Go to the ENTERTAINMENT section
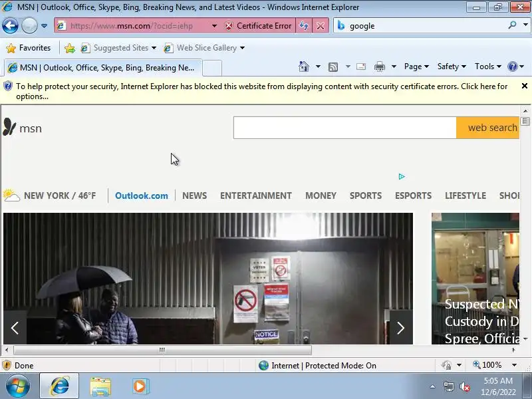 click(x=256, y=196)
